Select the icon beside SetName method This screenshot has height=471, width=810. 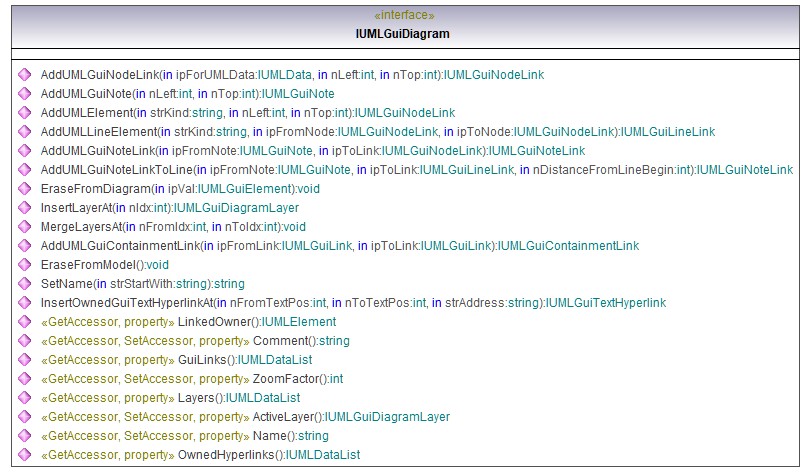24,284
